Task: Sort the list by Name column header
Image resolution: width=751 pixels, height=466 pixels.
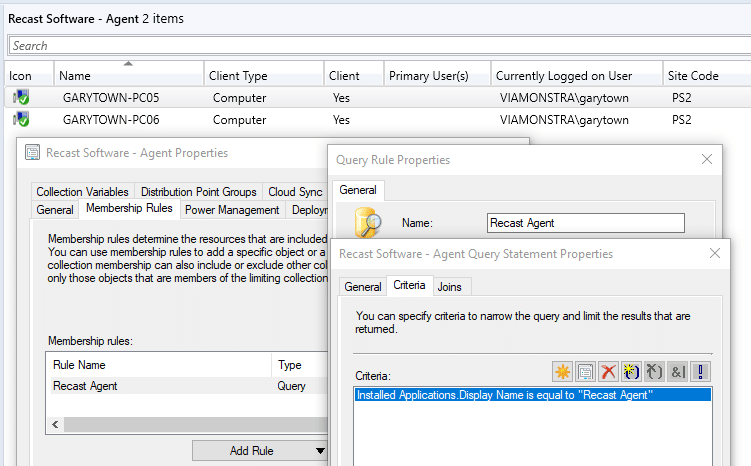Action: pos(75,76)
